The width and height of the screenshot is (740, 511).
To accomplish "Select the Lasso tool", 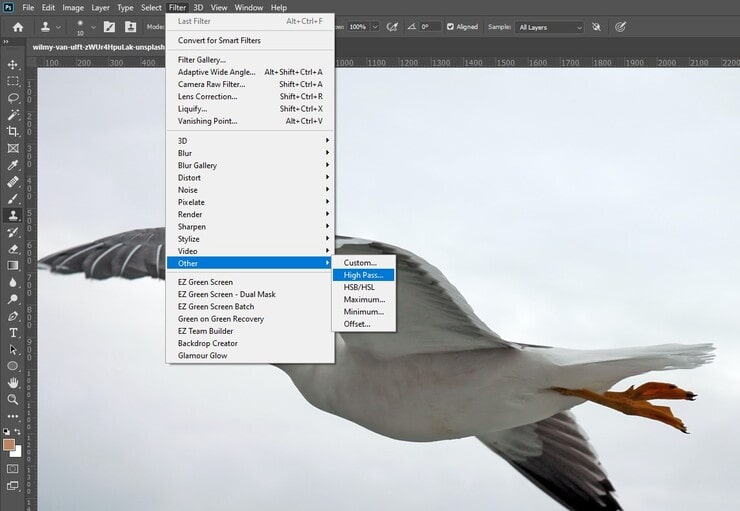I will tap(13, 98).
